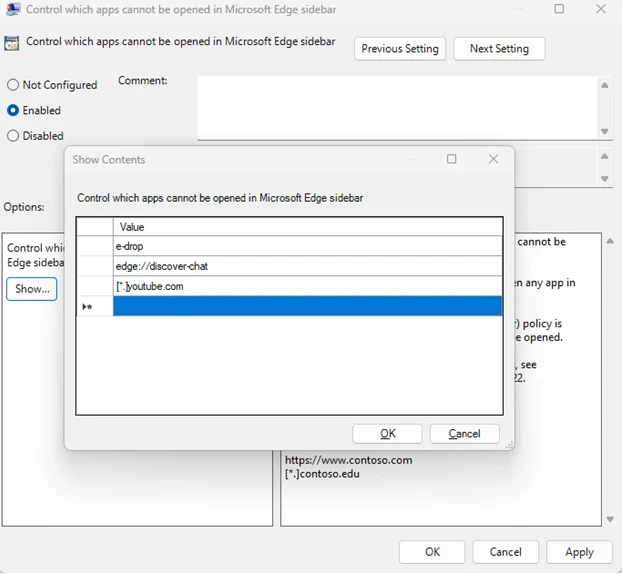Click the policy window title bar icon

13,9
